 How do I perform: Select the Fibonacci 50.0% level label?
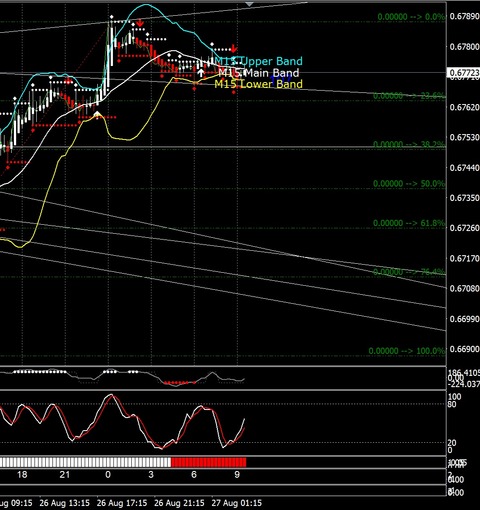click(409, 184)
